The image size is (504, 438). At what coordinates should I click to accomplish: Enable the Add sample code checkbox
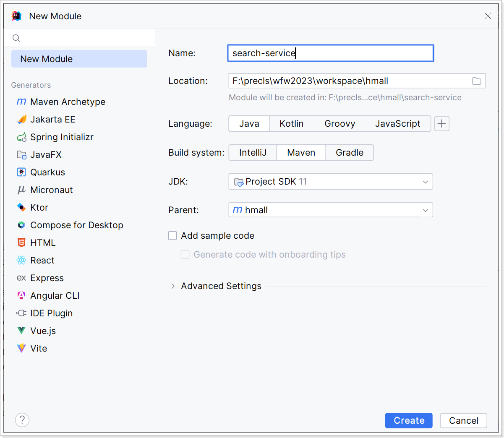point(172,236)
